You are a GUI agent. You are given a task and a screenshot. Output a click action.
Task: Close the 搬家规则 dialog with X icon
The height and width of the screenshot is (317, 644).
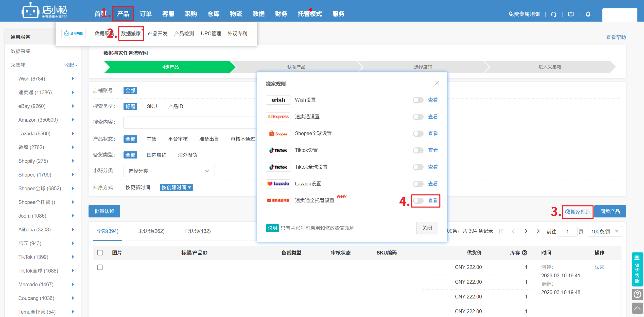437,83
